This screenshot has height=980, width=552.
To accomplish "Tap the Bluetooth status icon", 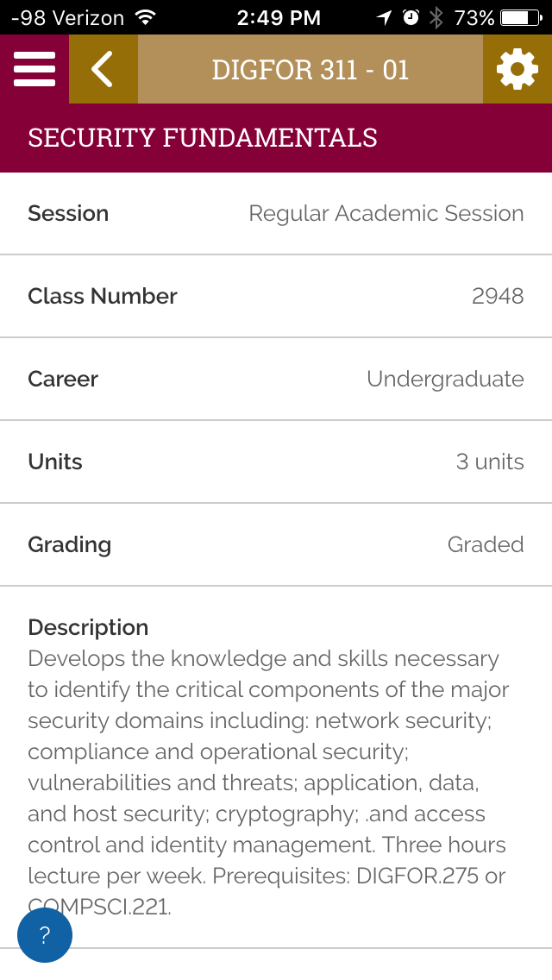I will coord(436,17).
